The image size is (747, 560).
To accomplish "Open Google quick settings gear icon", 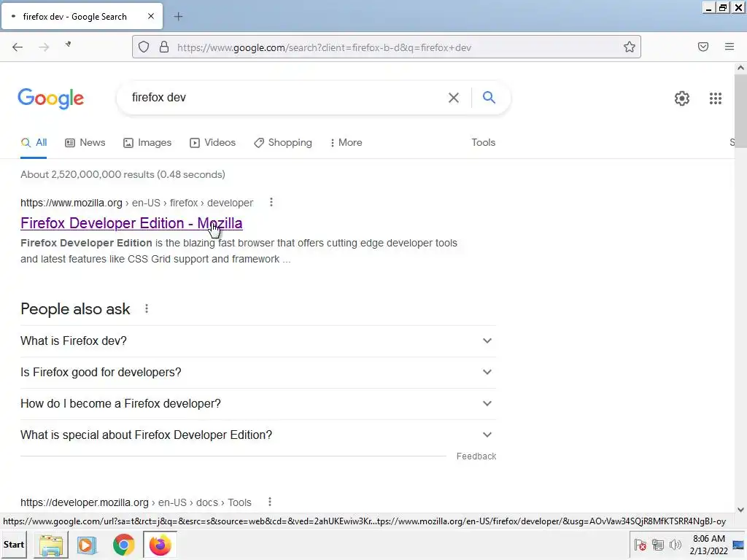I will click(x=682, y=98).
